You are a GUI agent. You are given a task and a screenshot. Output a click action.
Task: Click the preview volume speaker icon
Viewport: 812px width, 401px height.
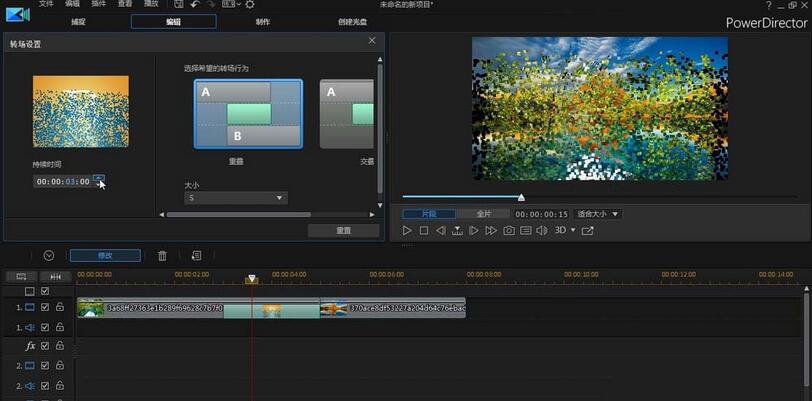click(541, 231)
